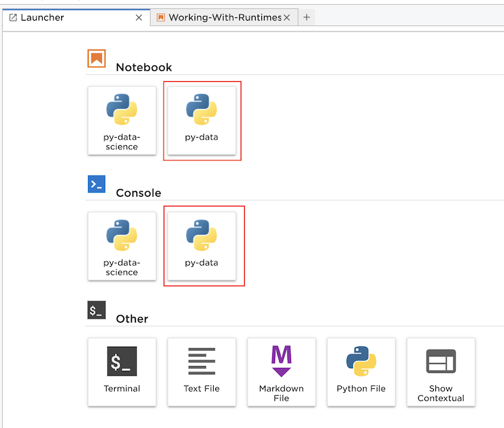Click the Other section heading
This screenshot has height=428, width=504.
click(x=132, y=319)
